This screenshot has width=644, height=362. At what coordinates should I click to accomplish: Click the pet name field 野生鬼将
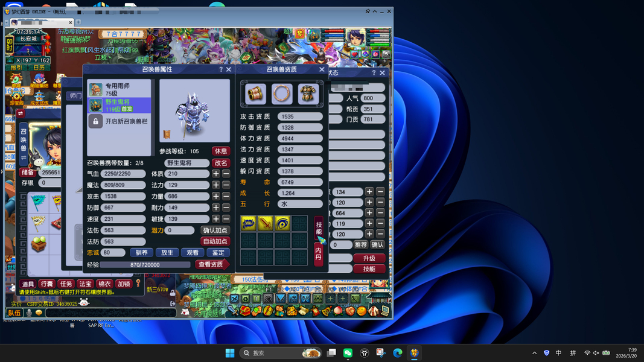(187, 163)
